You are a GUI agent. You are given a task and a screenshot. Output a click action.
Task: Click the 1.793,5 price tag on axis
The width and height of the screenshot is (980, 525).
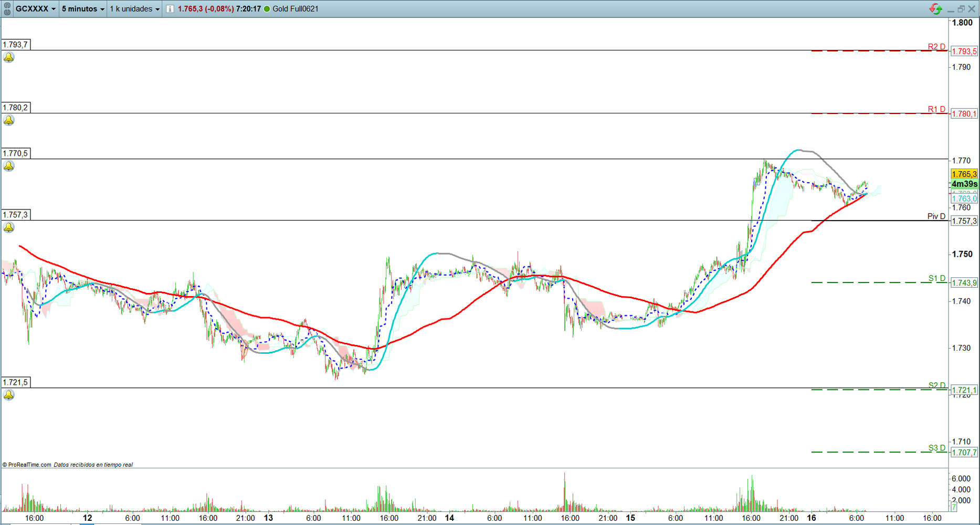(964, 51)
